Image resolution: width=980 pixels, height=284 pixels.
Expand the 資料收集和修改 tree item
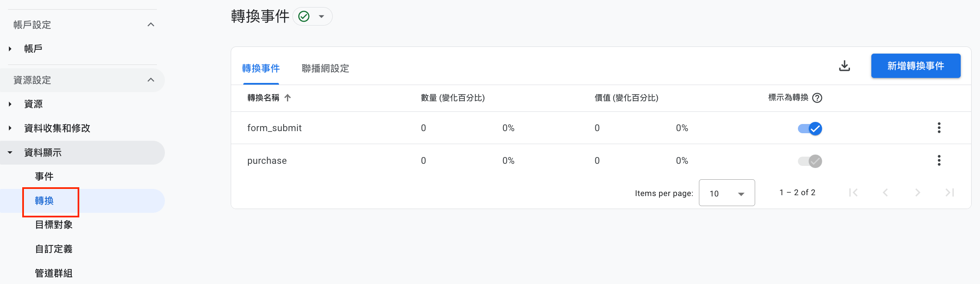(x=10, y=128)
